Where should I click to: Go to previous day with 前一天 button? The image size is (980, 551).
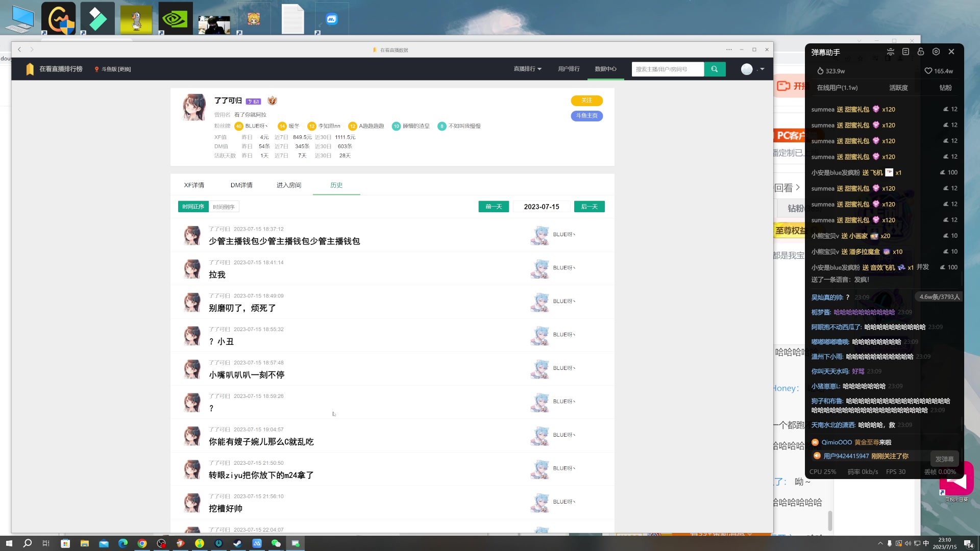[x=493, y=207]
